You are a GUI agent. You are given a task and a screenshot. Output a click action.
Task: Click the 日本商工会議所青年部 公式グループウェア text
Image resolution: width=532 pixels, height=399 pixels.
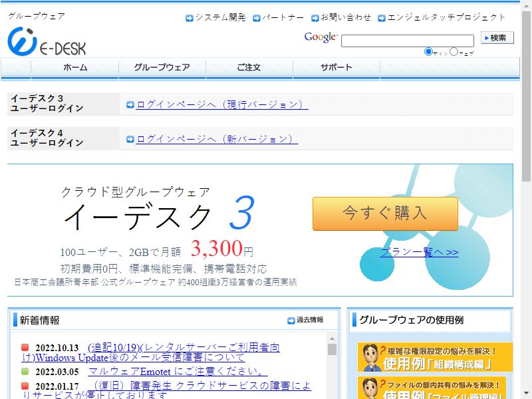point(156,282)
